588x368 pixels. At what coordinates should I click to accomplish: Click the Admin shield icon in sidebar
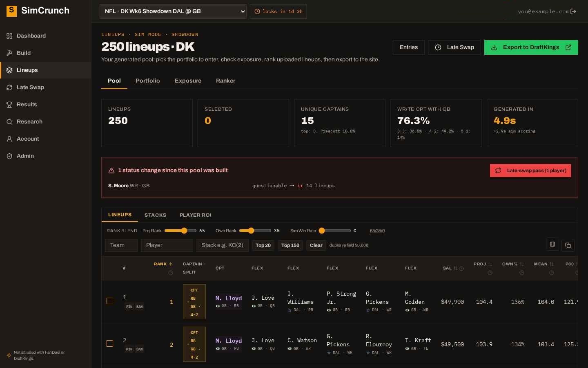(9, 156)
